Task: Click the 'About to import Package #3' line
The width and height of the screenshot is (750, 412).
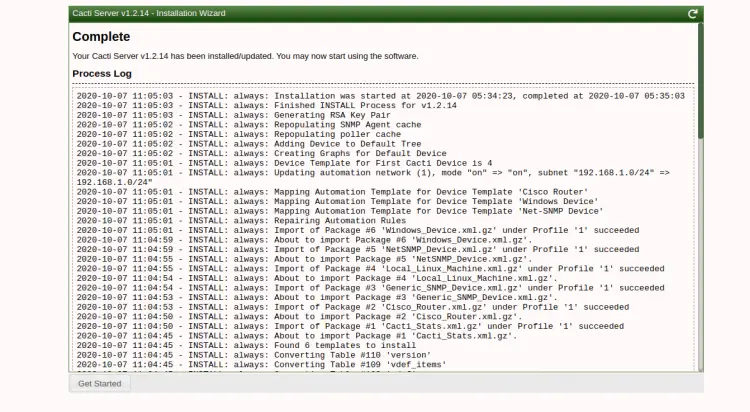Action: click(x=317, y=297)
